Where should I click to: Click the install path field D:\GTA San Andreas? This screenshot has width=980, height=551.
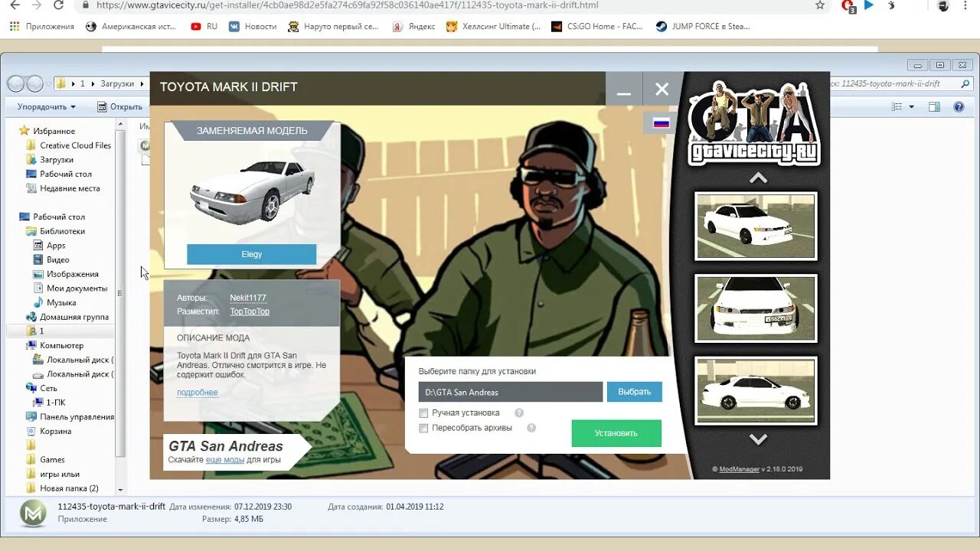pyautogui.click(x=511, y=392)
